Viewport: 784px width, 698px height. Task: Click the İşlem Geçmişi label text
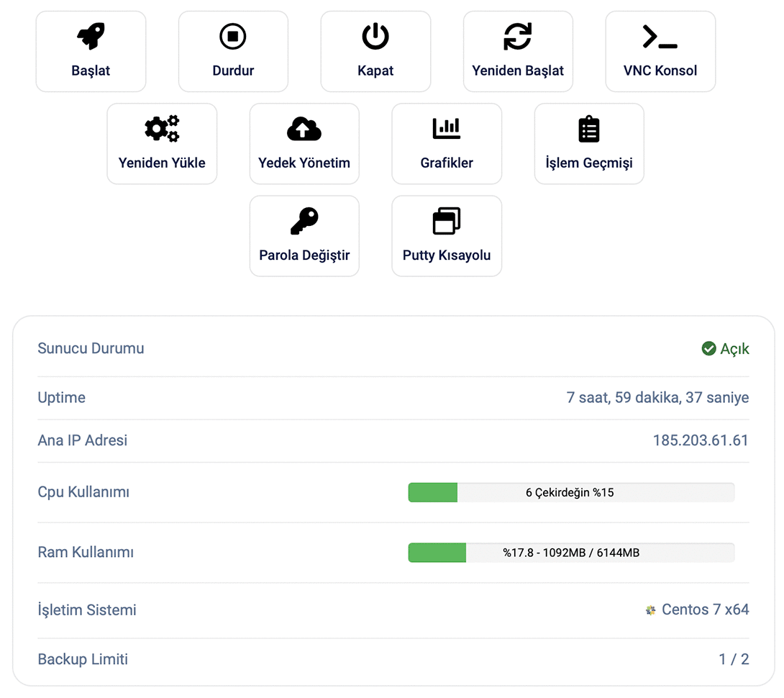point(589,163)
